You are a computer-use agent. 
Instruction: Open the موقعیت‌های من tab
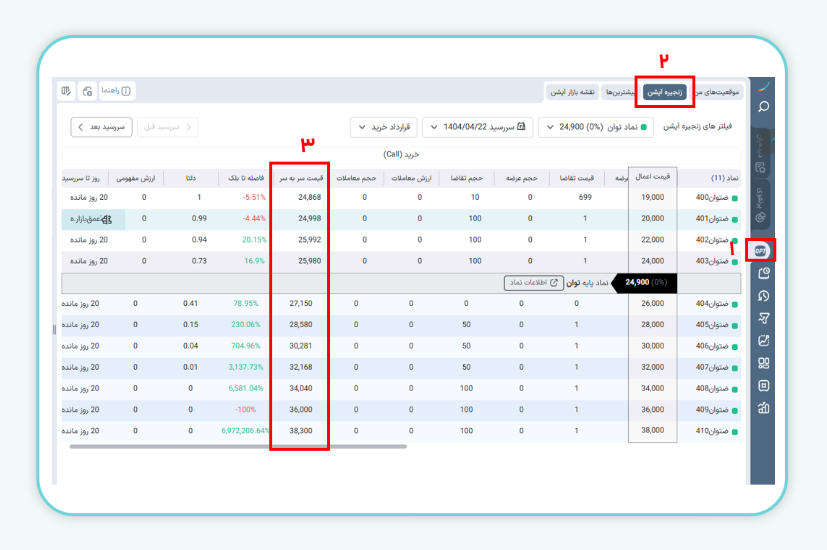[721, 91]
